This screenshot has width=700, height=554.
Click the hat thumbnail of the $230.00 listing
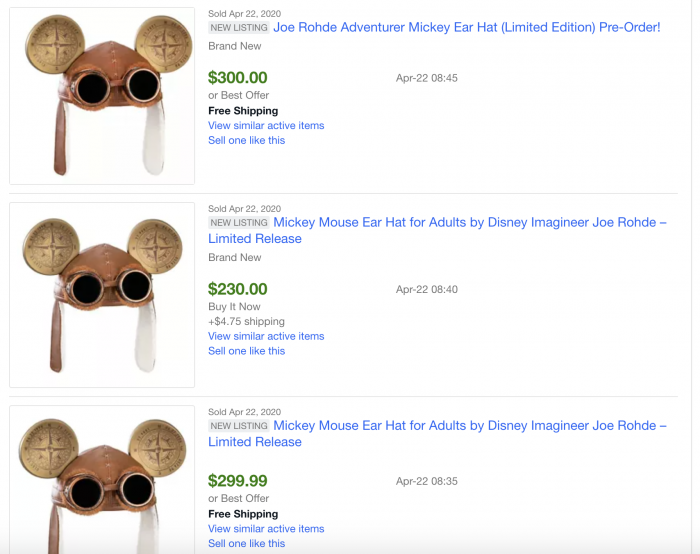102,295
